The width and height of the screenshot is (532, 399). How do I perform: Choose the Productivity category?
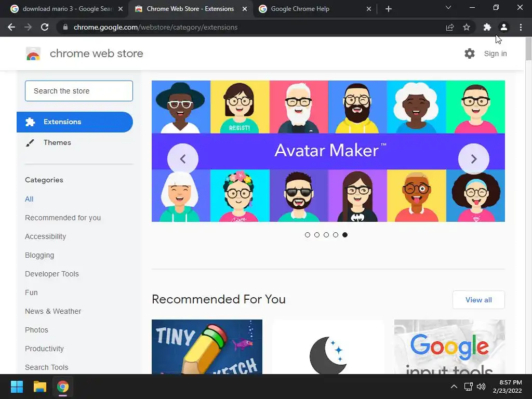[x=45, y=349]
